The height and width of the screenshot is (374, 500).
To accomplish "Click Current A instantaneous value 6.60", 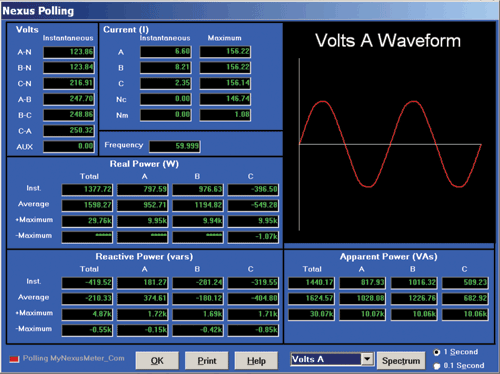I will [x=166, y=52].
